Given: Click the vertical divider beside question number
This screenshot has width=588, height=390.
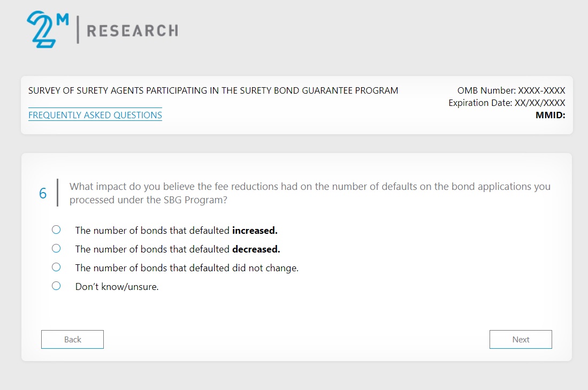Looking at the screenshot, I should [x=57, y=193].
